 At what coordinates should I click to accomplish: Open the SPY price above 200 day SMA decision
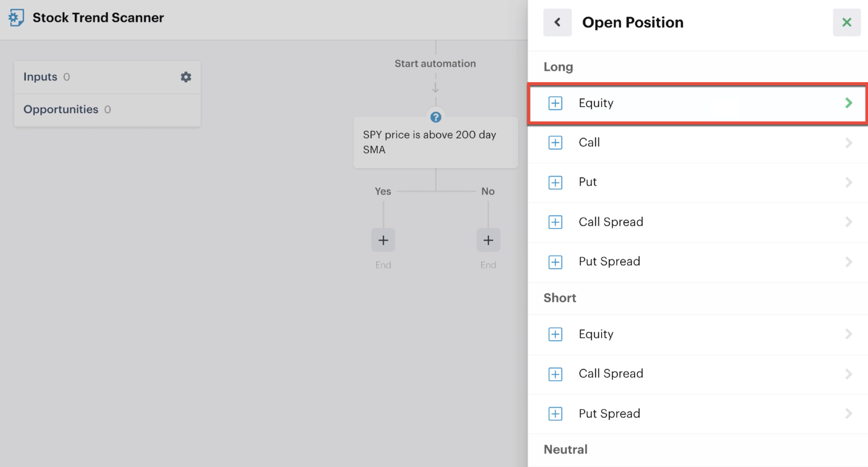(435, 142)
